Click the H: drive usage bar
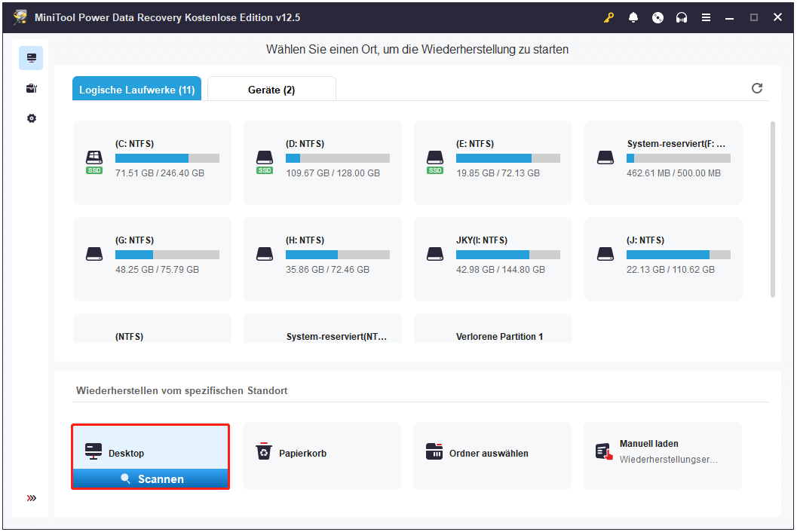797x532 pixels. (x=338, y=255)
